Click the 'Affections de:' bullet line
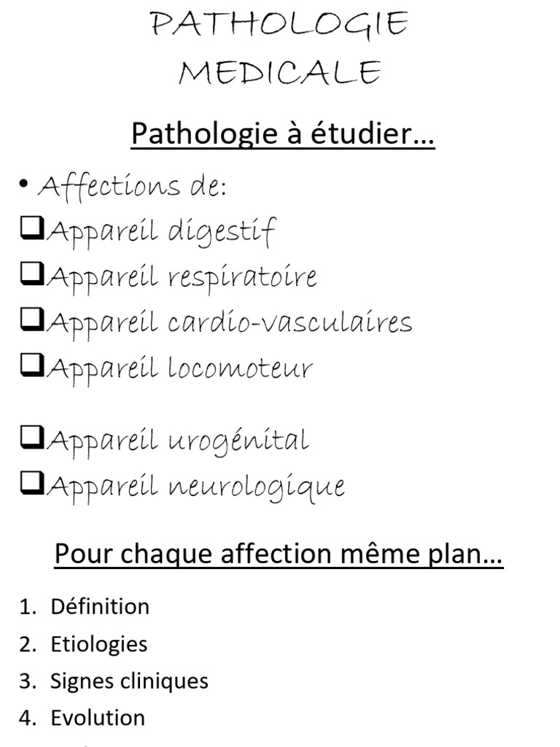Viewport: 560px width, 747px height. tap(132, 186)
